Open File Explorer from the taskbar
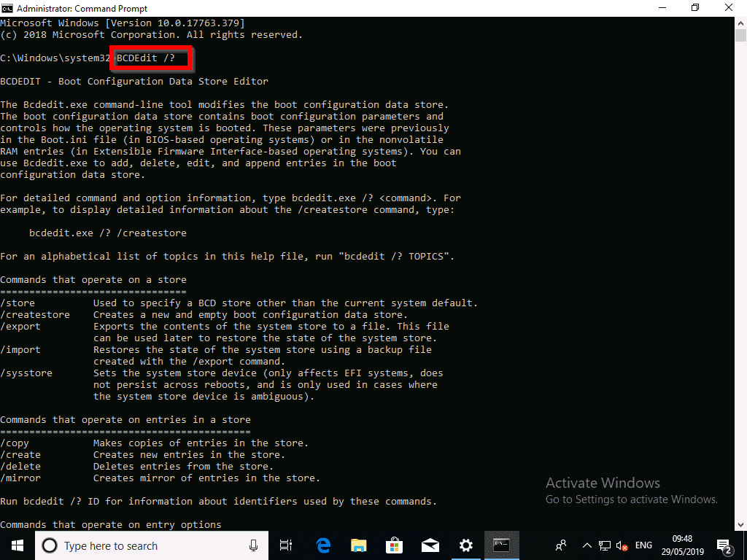Viewport: 747px width, 560px height. tap(359, 545)
